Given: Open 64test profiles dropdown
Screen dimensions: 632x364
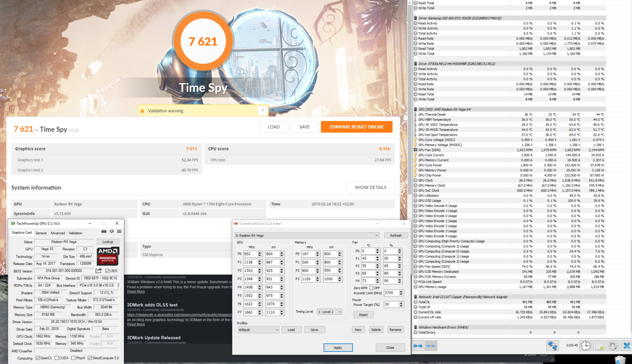Looking at the screenshot, I should pos(258,329).
